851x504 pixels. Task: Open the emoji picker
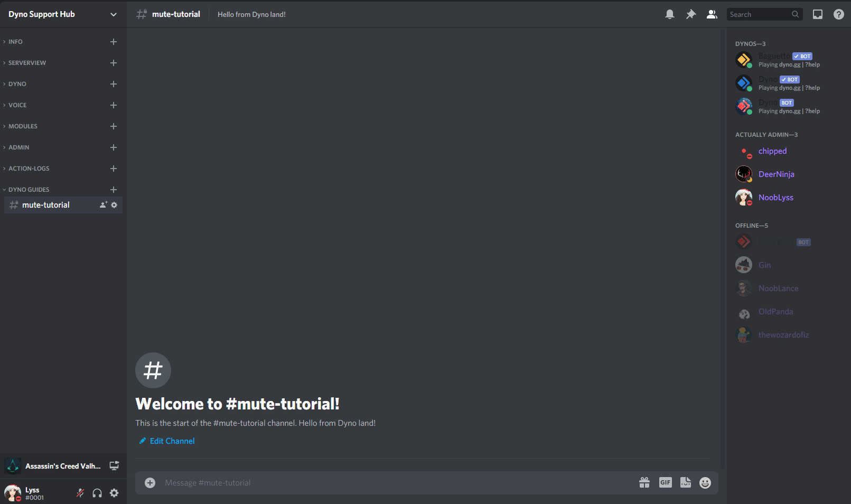tap(705, 482)
